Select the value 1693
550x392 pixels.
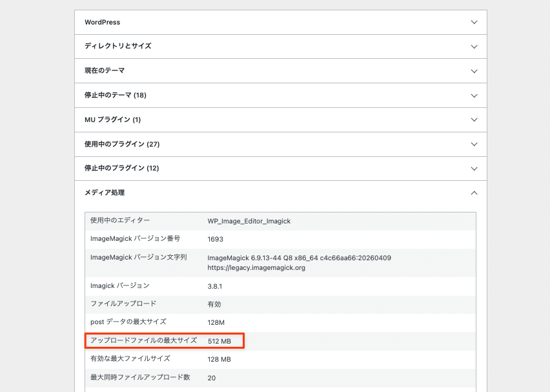click(x=215, y=239)
